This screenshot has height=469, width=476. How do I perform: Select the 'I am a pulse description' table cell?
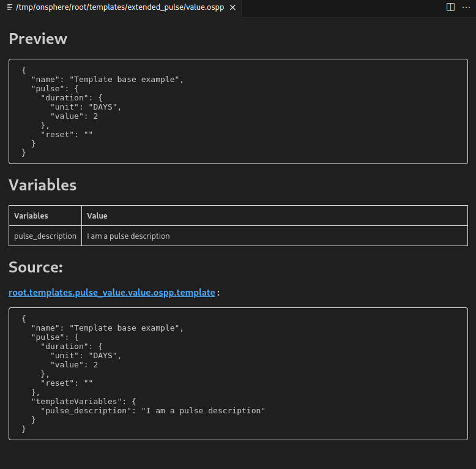pos(275,236)
